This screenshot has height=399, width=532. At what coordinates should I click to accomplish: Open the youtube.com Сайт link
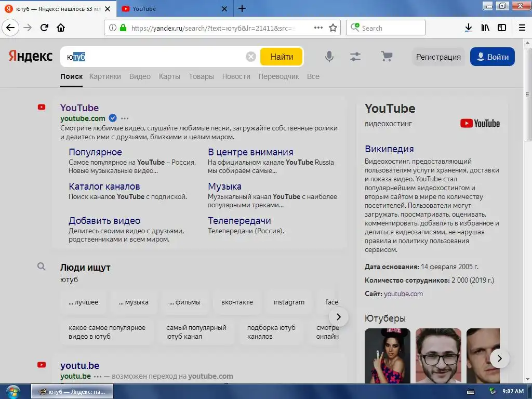coord(403,294)
